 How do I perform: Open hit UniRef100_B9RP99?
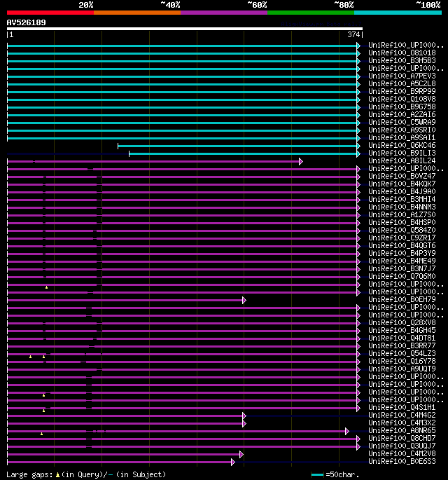pos(402,92)
